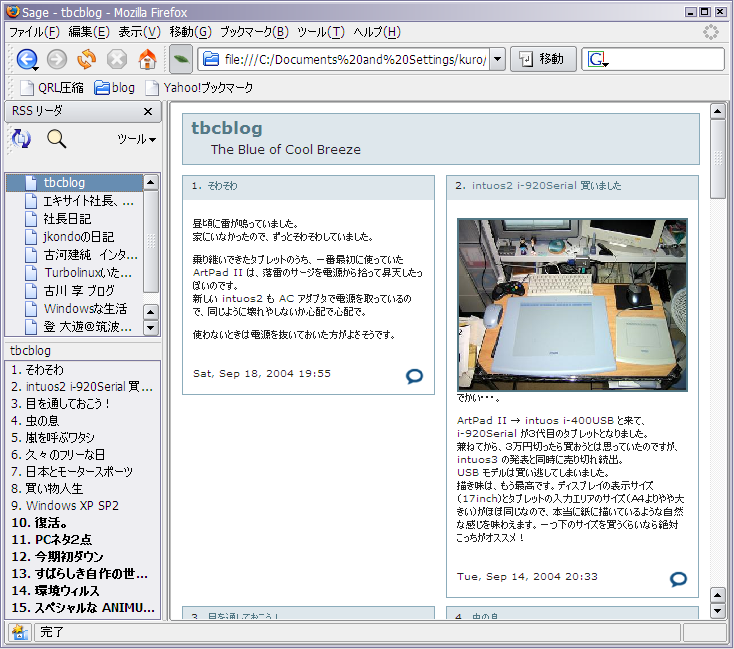Open article 7. 日本とモータースポーツ
Image resolution: width=734 pixels, height=649 pixels.
82,472
